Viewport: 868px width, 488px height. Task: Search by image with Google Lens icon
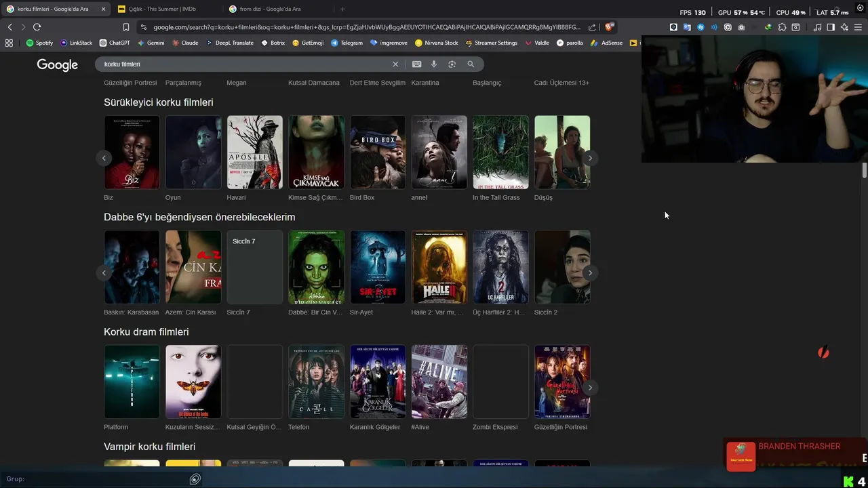pyautogui.click(x=452, y=64)
